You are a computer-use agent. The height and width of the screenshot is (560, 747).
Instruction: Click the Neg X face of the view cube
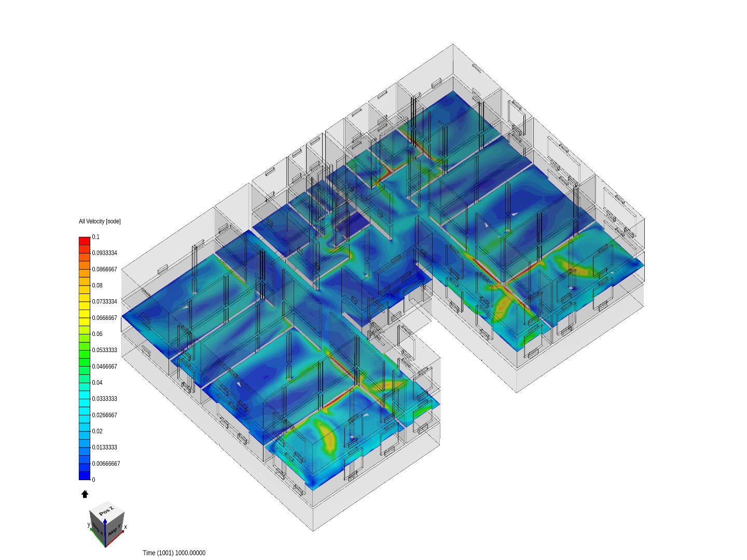pyautogui.click(x=98, y=530)
